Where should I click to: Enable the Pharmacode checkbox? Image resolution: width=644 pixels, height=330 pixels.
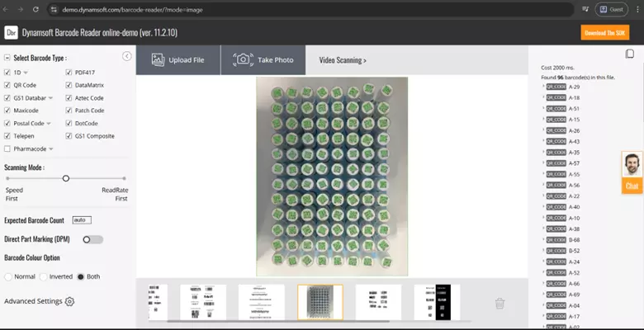(x=7, y=148)
